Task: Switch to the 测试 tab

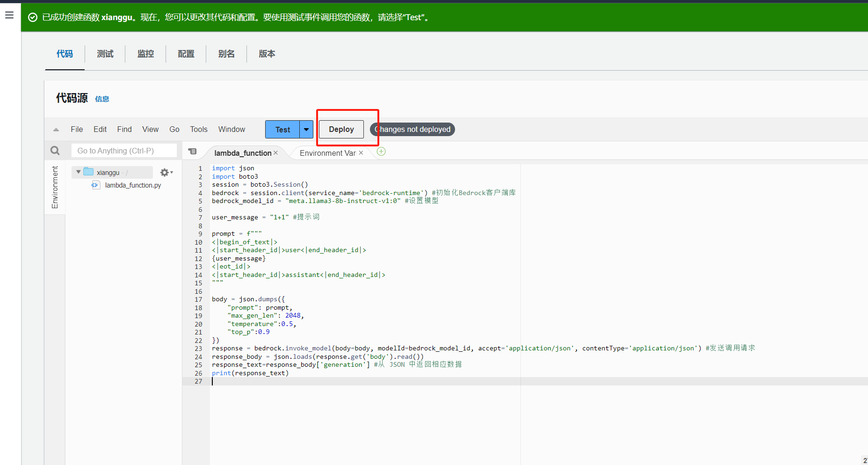Action: (x=105, y=54)
